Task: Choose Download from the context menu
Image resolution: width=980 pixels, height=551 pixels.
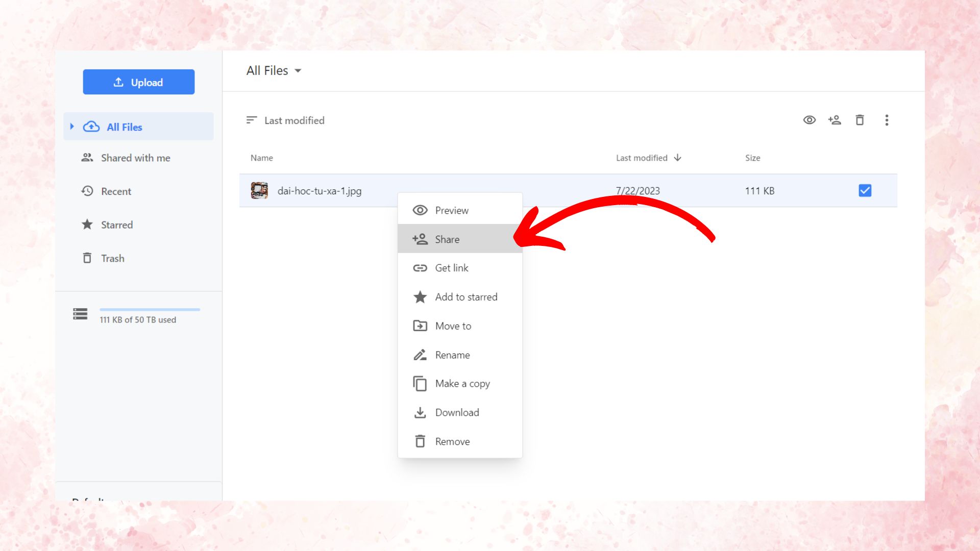Action: pyautogui.click(x=457, y=413)
